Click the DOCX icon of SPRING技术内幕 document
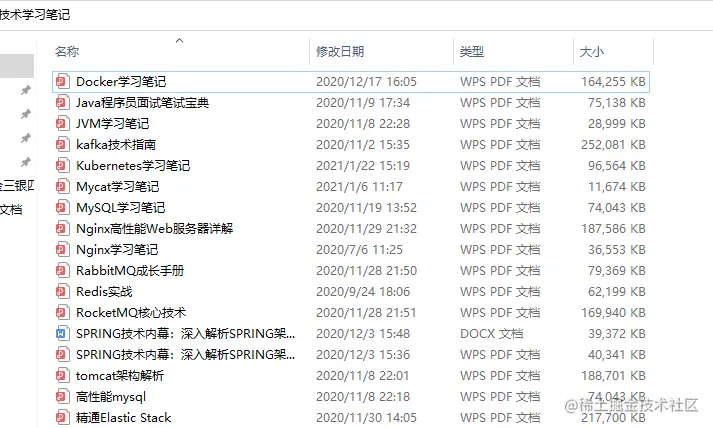The width and height of the screenshot is (713, 428). coord(62,334)
